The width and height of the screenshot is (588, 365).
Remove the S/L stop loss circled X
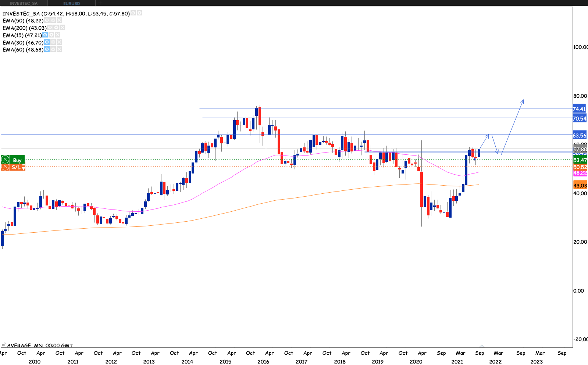coord(5,167)
